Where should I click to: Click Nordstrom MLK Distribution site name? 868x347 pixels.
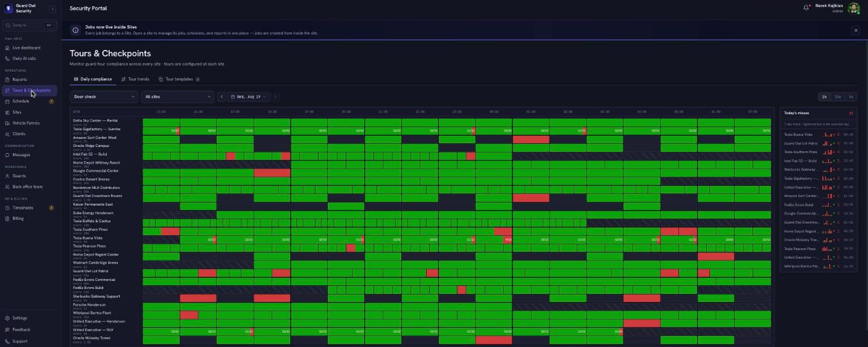96,188
